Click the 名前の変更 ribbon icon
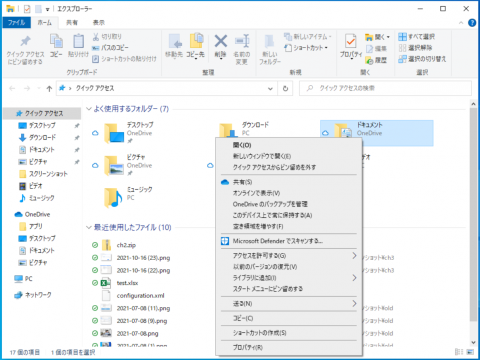 click(242, 41)
